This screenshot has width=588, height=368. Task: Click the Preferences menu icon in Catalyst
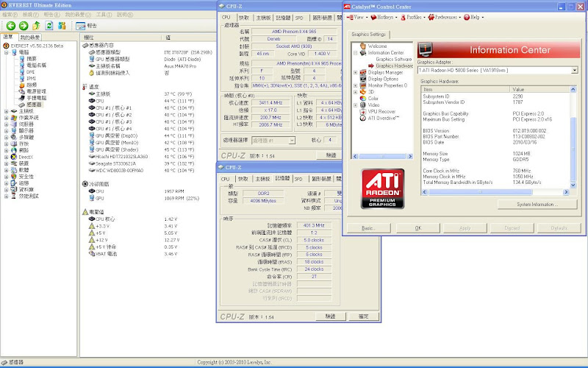coord(431,17)
